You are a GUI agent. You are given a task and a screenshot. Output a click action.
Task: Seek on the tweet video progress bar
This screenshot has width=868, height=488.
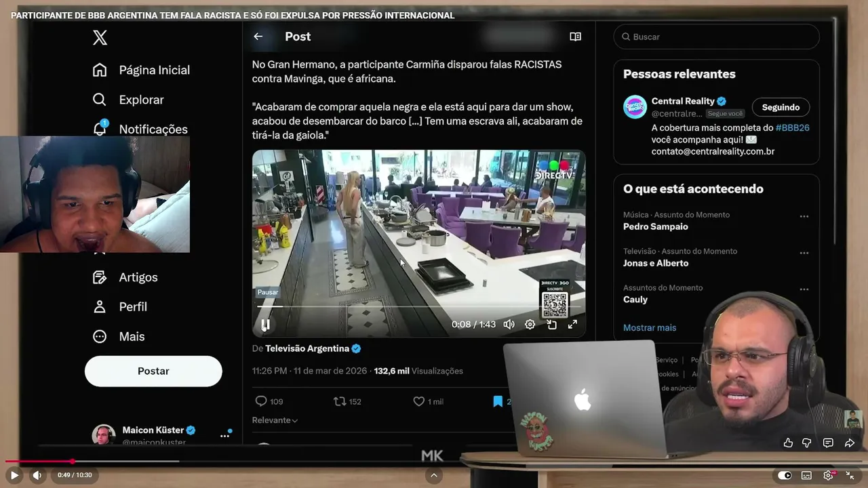click(x=418, y=307)
